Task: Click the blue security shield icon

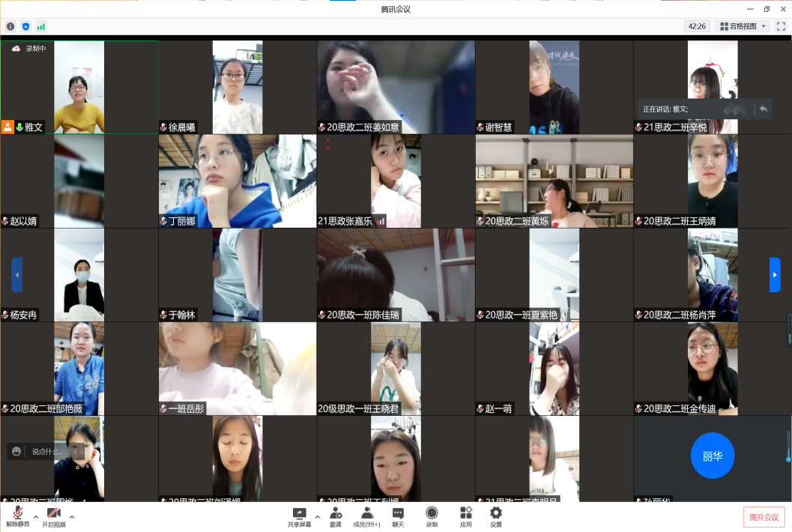Action: pos(25,26)
